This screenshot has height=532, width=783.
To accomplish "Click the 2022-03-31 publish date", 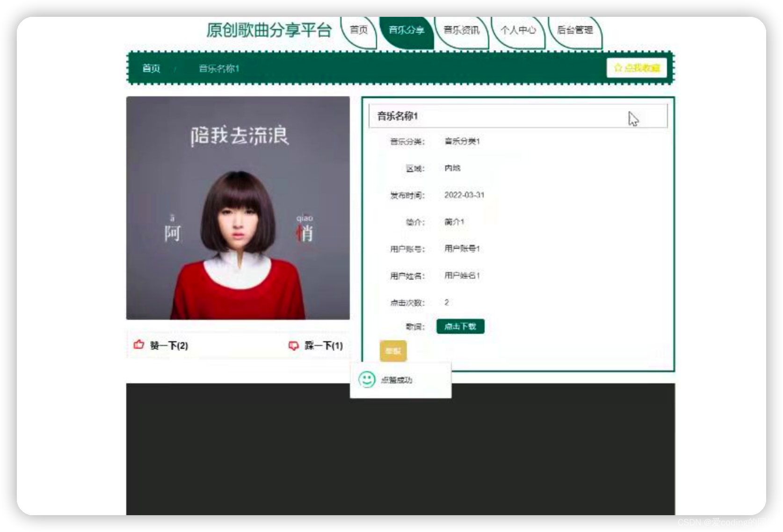I will click(464, 195).
